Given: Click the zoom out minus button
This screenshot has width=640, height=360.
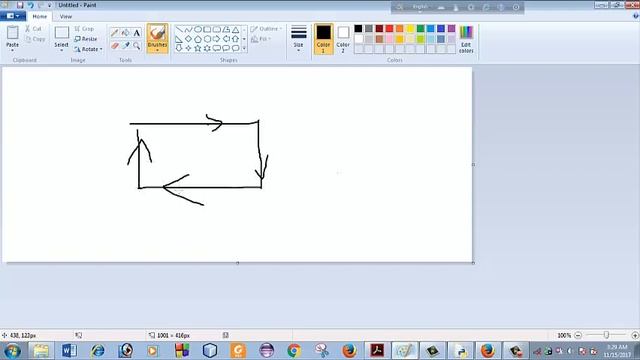Looking at the screenshot, I should 578,335.
